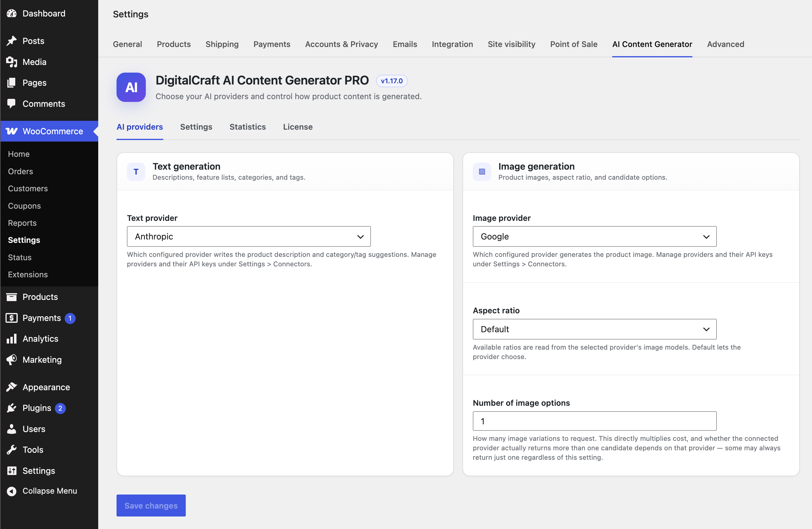Click the WooCommerce logo icon

click(x=12, y=131)
